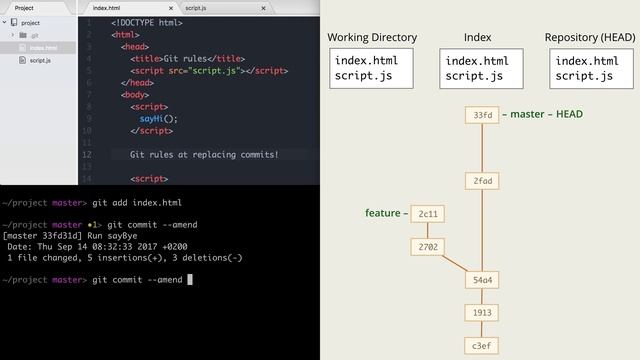This screenshot has width=640, height=360.
Task: Collapse the project root folder
Action: [x=4, y=22]
